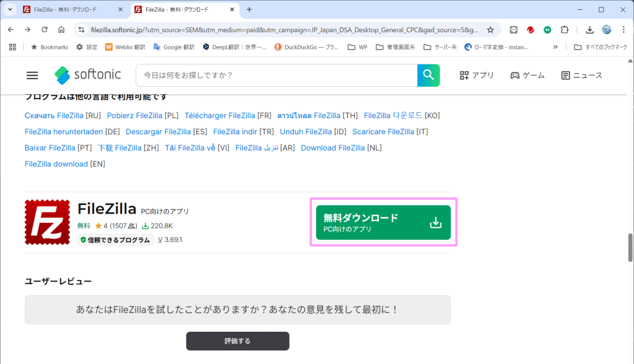Expand the 管理画面系 bookmarks folder
Screen dimensions: 634x364
coord(396,47)
